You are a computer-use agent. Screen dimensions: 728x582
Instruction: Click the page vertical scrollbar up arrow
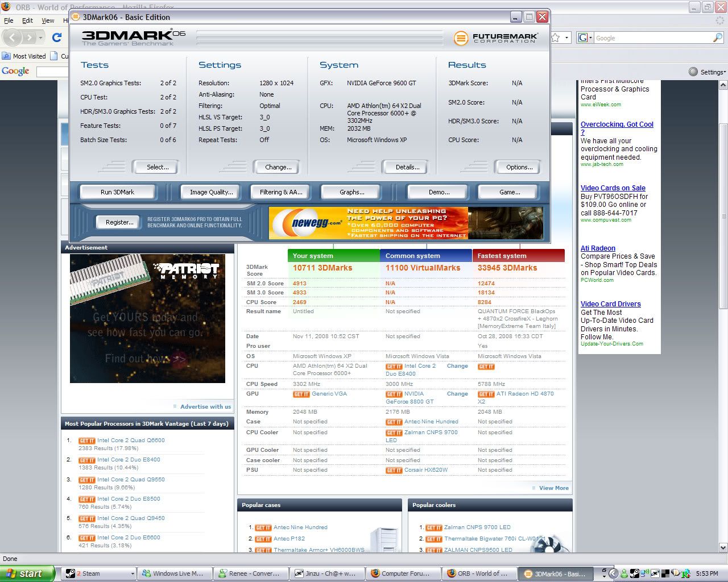(x=723, y=85)
